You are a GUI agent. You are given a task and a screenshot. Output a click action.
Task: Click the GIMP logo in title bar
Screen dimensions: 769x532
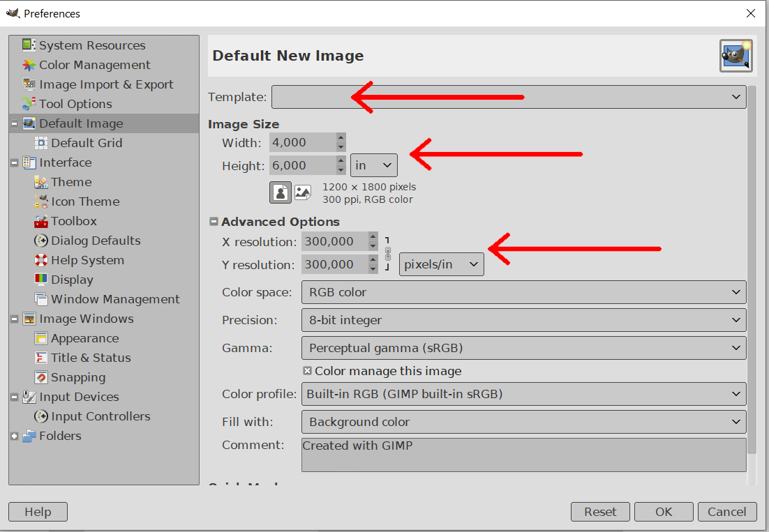click(x=13, y=13)
